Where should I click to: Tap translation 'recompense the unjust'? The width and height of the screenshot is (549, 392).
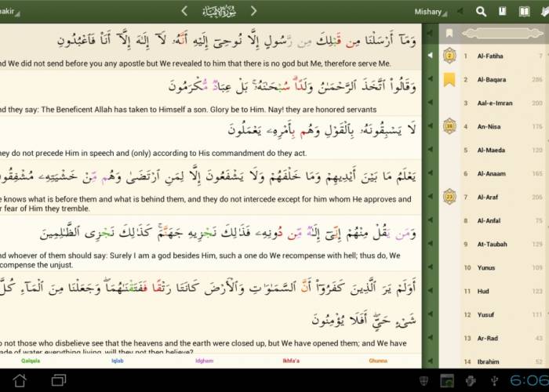pos(36,265)
